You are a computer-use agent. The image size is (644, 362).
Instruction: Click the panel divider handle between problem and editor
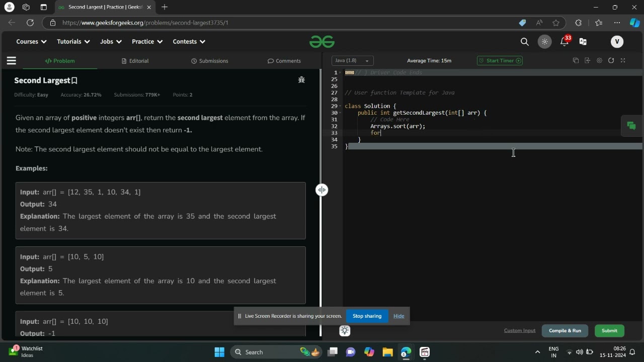(321, 190)
